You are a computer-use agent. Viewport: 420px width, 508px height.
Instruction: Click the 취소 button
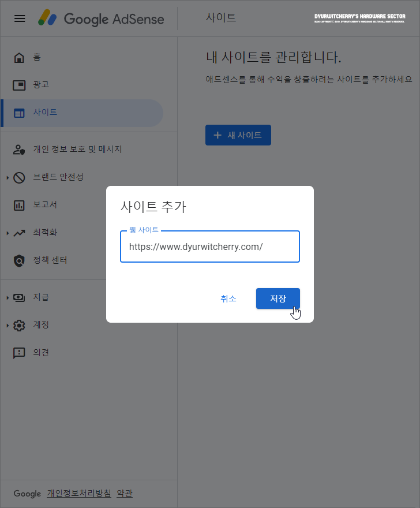coord(228,298)
